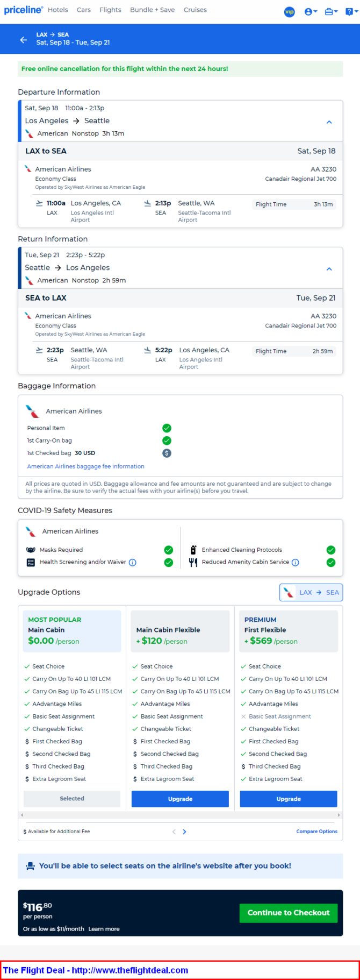Select the LAX to SEA upgrade segment toggle
Screen dimensions: 360x980
tap(311, 593)
